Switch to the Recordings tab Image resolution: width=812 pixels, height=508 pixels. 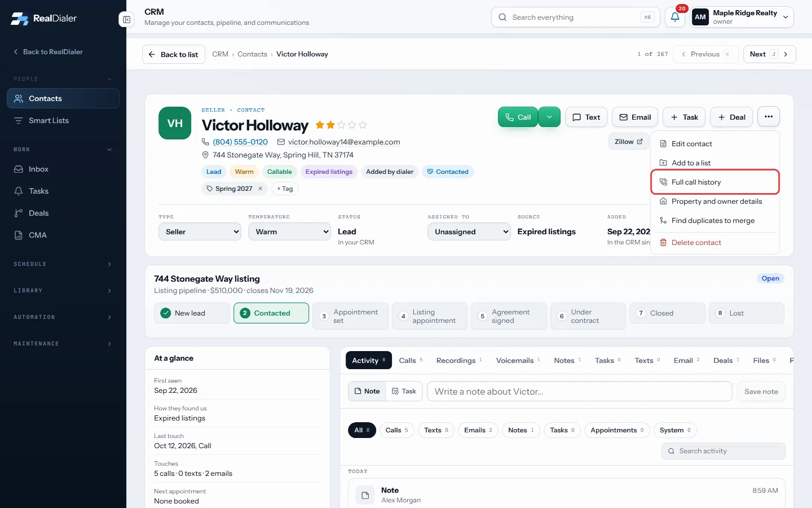click(x=459, y=360)
